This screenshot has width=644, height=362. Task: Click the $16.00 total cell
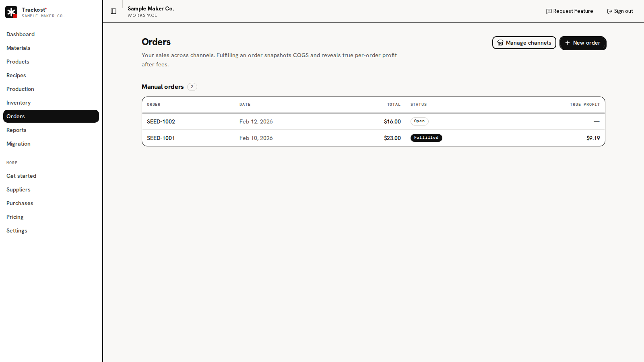(x=392, y=121)
